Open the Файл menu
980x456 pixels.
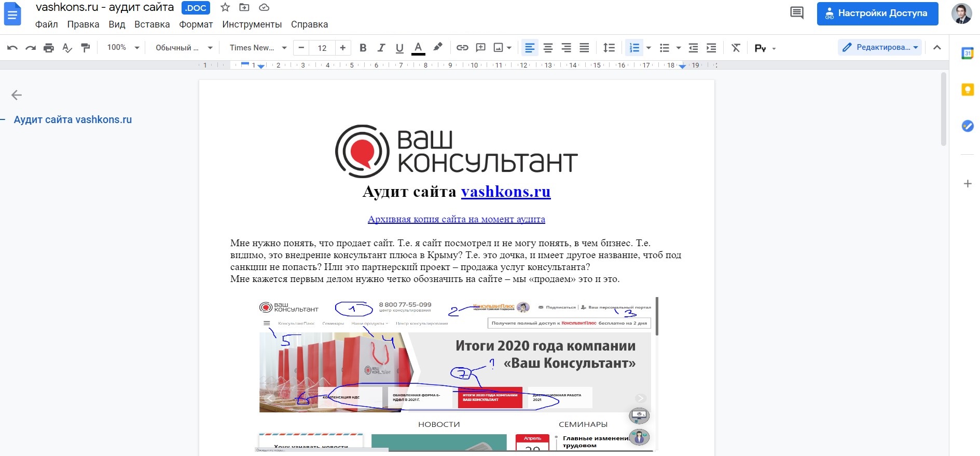pyautogui.click(x=47, y=24)
